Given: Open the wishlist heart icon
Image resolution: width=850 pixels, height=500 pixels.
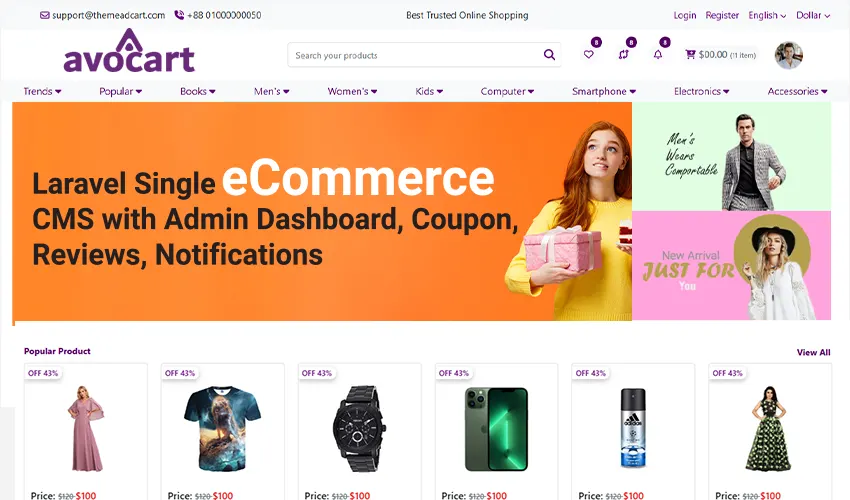Looking at the screenshot, I should 589,54.
